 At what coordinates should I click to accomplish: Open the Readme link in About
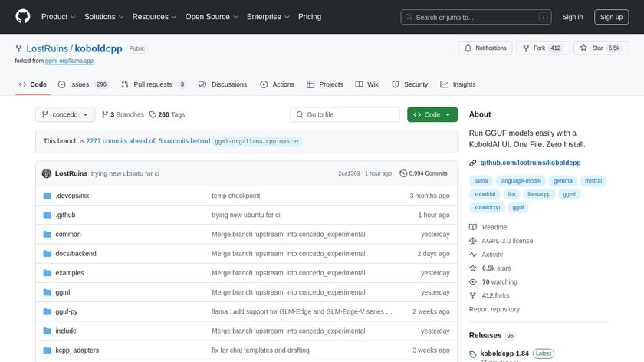point(495,227)
